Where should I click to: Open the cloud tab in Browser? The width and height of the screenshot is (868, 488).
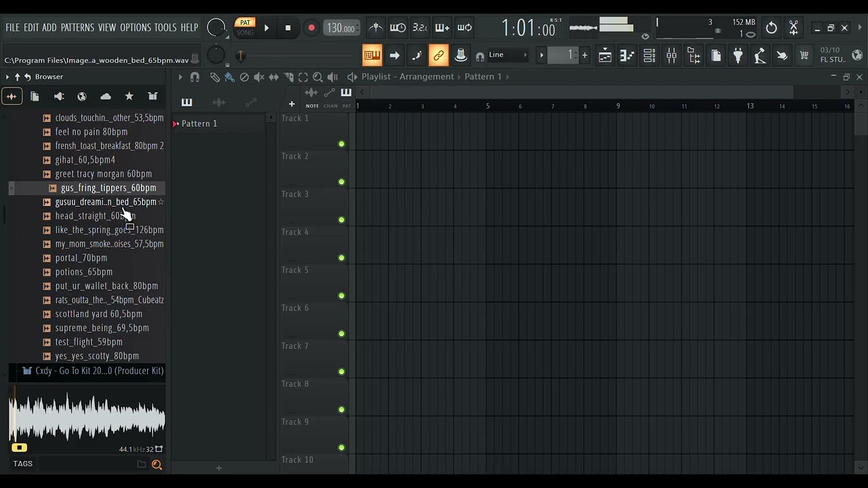106,96
